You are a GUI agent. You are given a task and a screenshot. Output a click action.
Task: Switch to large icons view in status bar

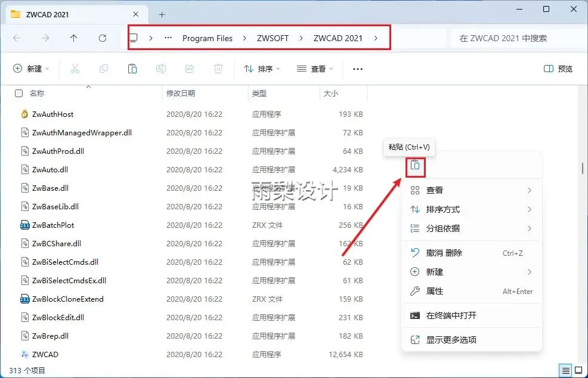[x=578, y=370]
